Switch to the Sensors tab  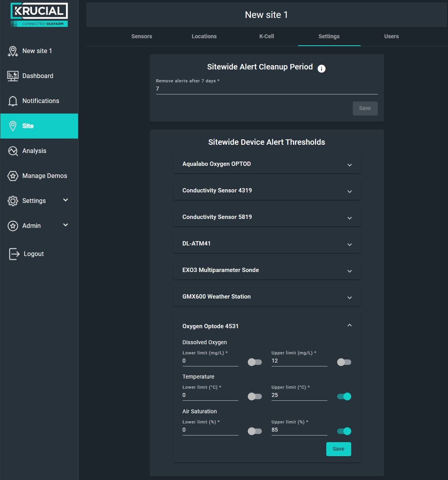point(142,37)
